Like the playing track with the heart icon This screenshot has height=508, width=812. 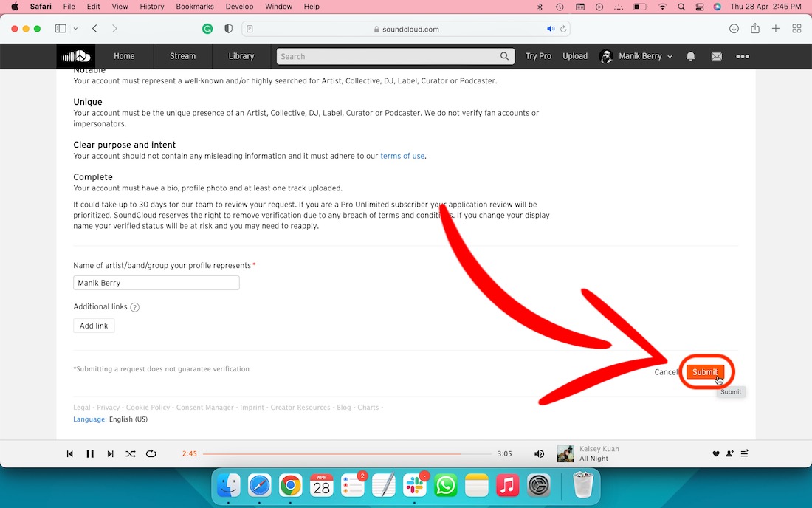(x=715, y=453)
